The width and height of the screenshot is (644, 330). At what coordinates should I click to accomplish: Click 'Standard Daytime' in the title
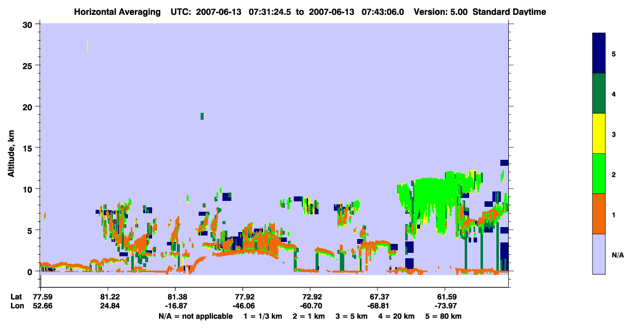coord(509,12)
